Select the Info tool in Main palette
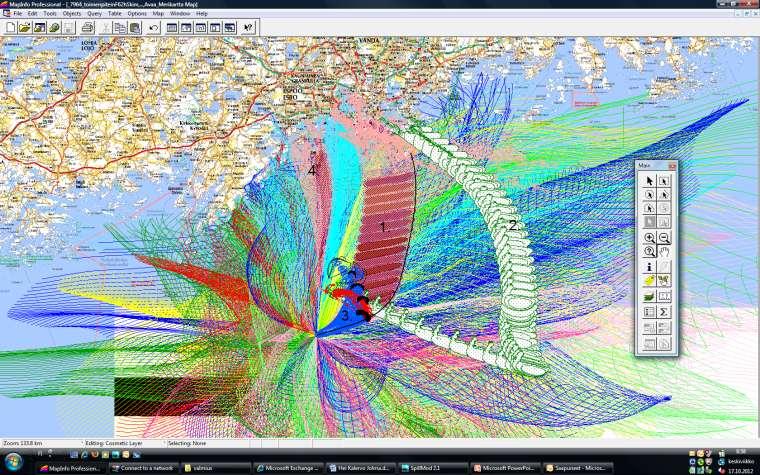The image size is (760, 475). tap(649, 267)
